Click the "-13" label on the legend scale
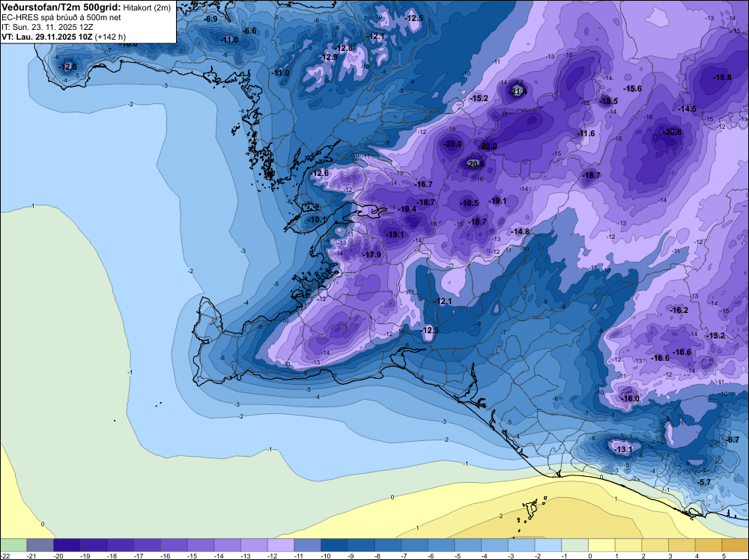 (246, 556)
